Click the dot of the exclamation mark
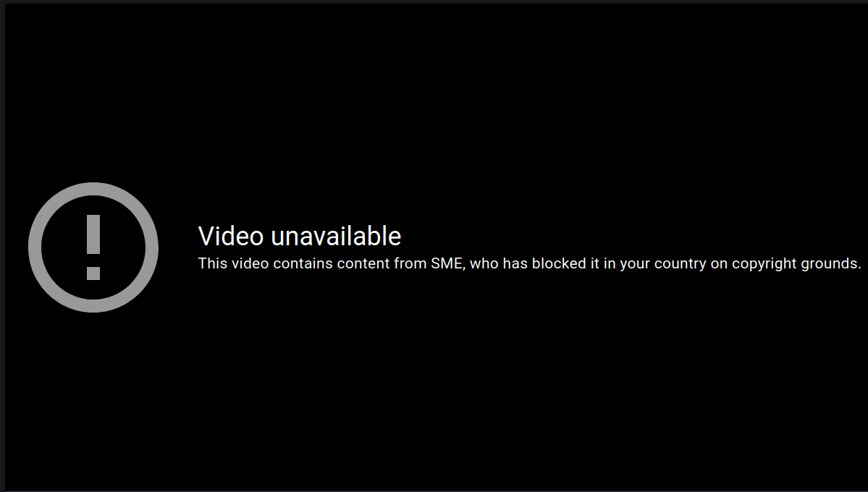 [93, 273]
